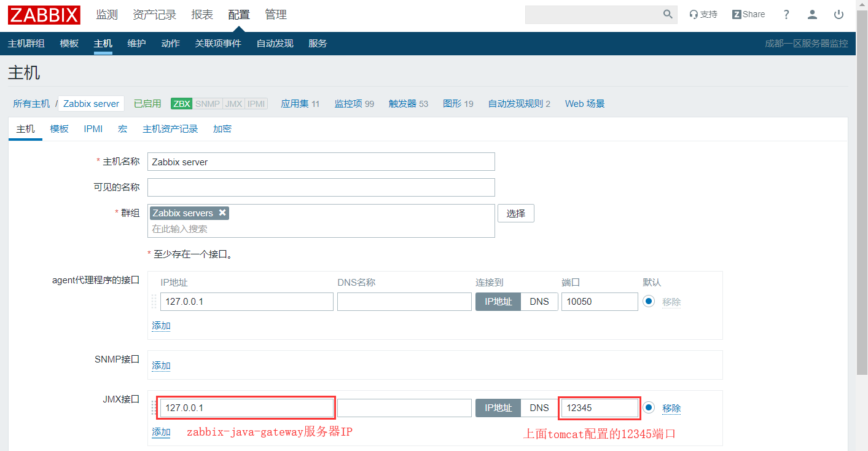
Task: Click the agent DNS name field
Action: click(x=404, y=302)
